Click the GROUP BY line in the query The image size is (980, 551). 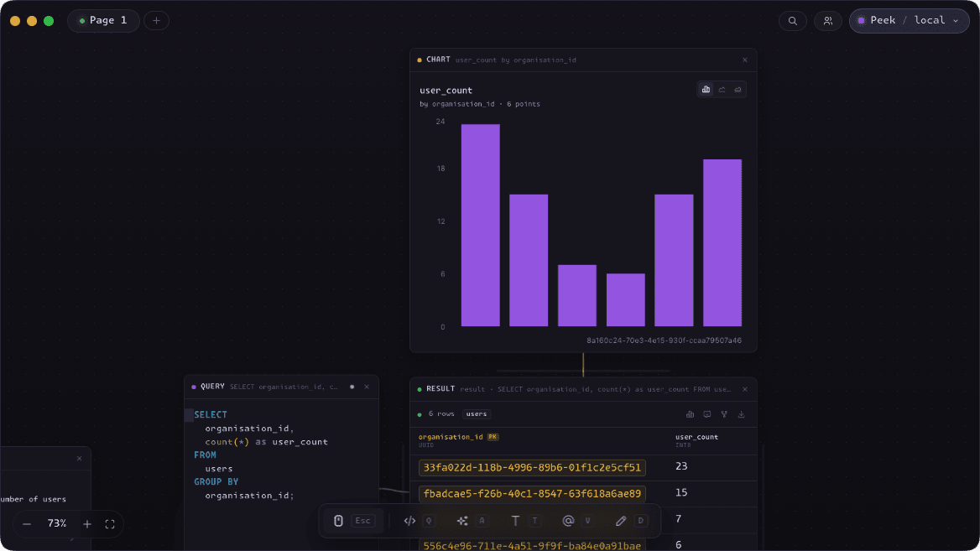[x=216, y=481]
